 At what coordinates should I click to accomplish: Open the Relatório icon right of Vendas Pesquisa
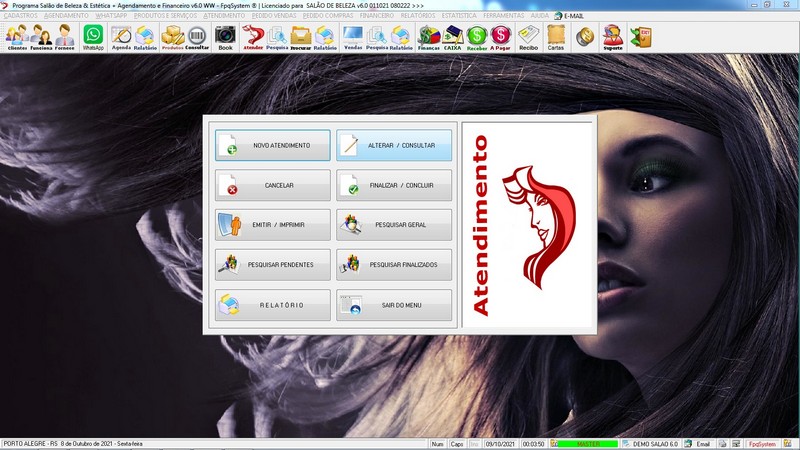point(401,37)
